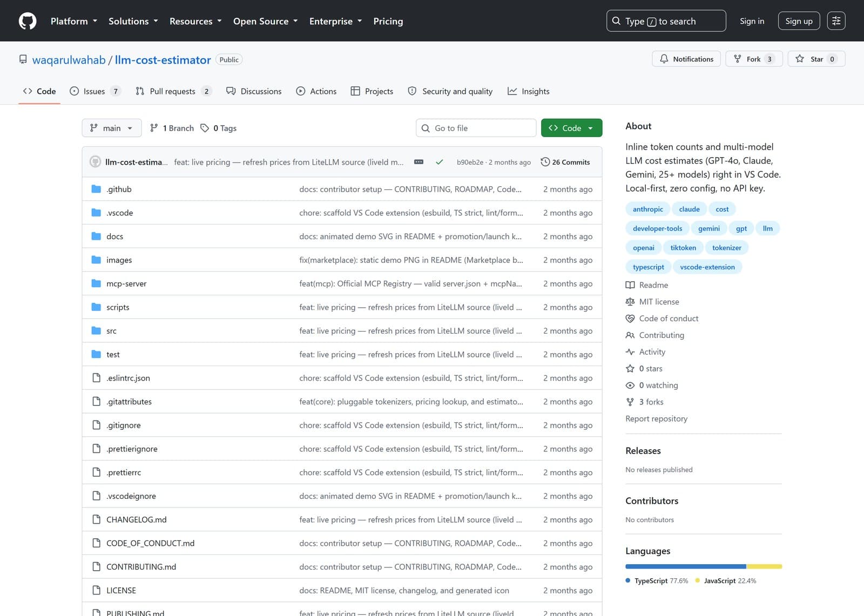Viewport: 864px width, 616px height.
Task: Open the main branch selector
Action: [112, 128]
